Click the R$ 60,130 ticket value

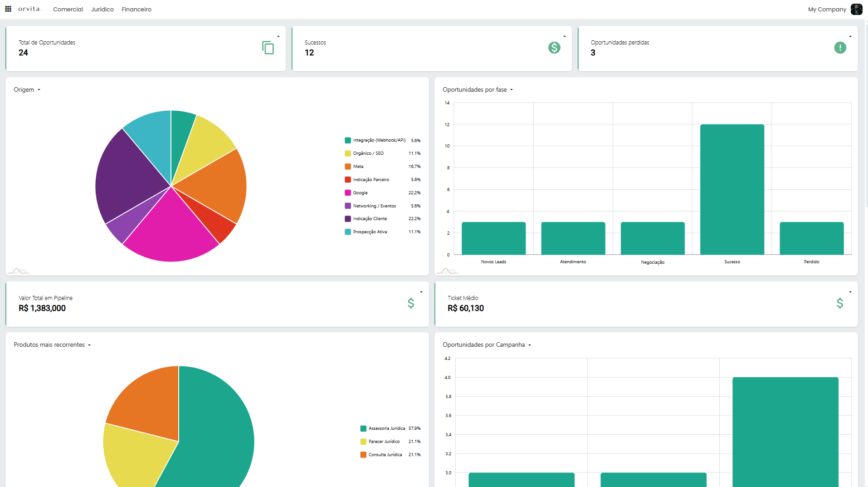point(466,308)
